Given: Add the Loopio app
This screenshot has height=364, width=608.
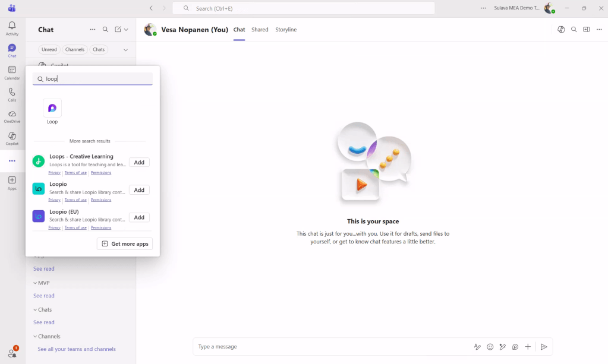Looking at the screenshot, I should (139, 190).
